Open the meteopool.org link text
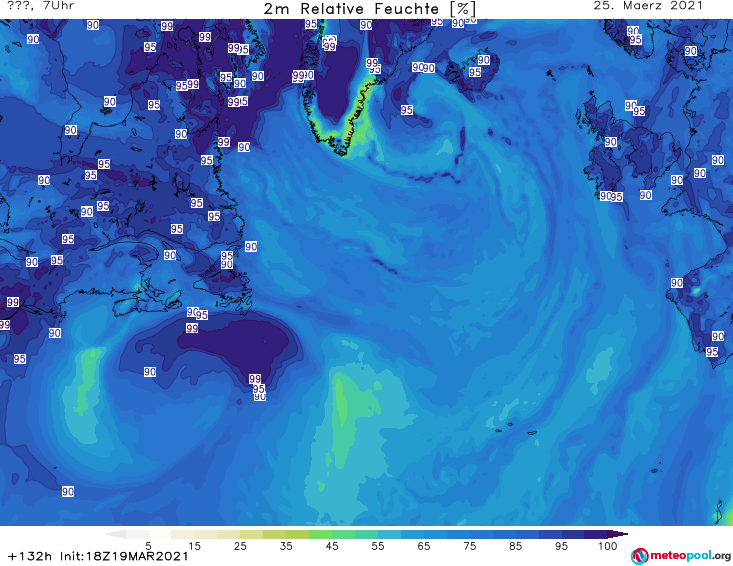This screenshot has width=733, height=566. (x=690, y=555)
